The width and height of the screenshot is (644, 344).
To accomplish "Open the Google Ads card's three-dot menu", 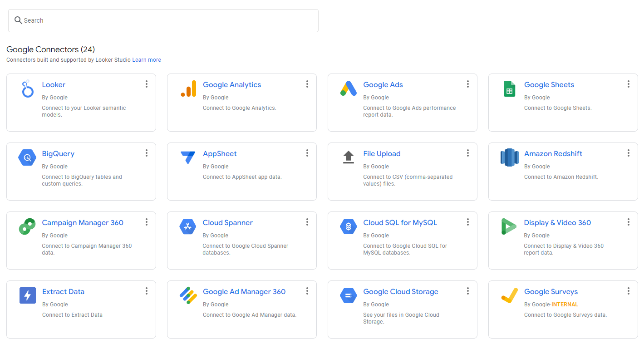I will [467, 84].
